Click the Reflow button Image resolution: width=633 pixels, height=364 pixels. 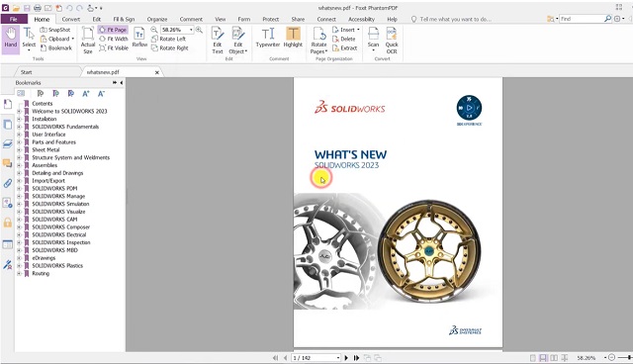point(139,38)
